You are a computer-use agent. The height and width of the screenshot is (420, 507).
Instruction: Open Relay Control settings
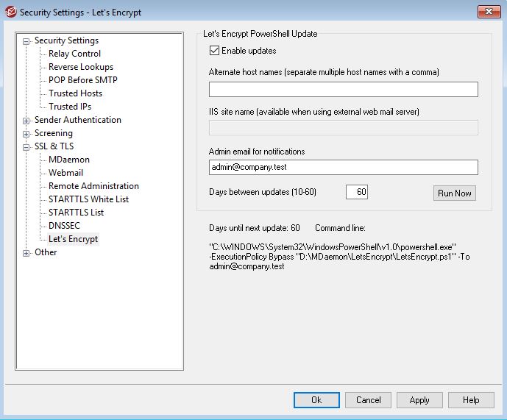75,54
